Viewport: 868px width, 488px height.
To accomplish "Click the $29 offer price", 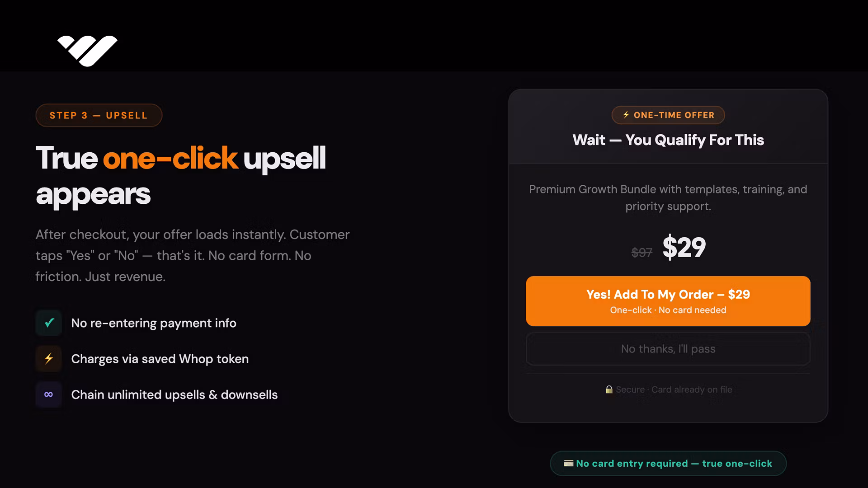I will (684, 247).
